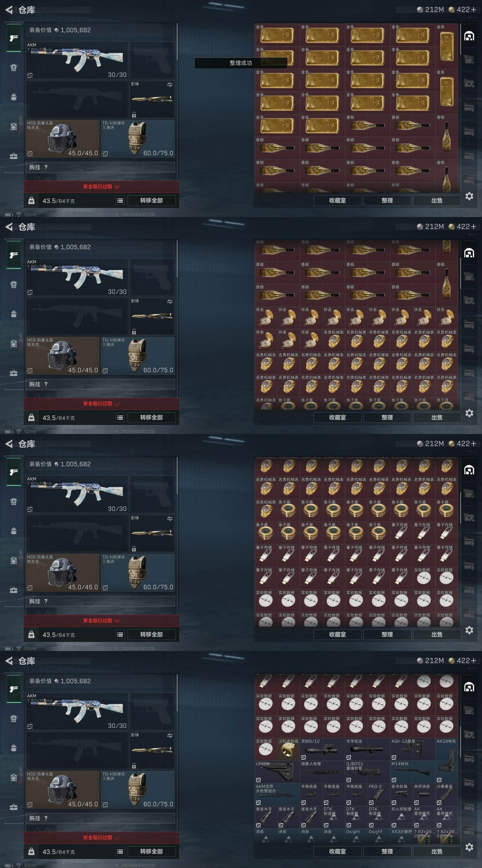Click the UR特种 stock item

[277, 772]
